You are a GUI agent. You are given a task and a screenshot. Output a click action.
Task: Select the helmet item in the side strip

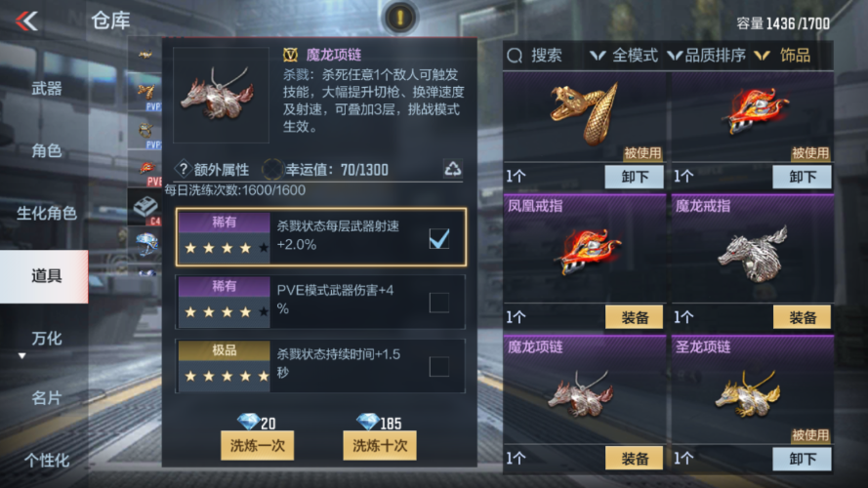(146, 243)
